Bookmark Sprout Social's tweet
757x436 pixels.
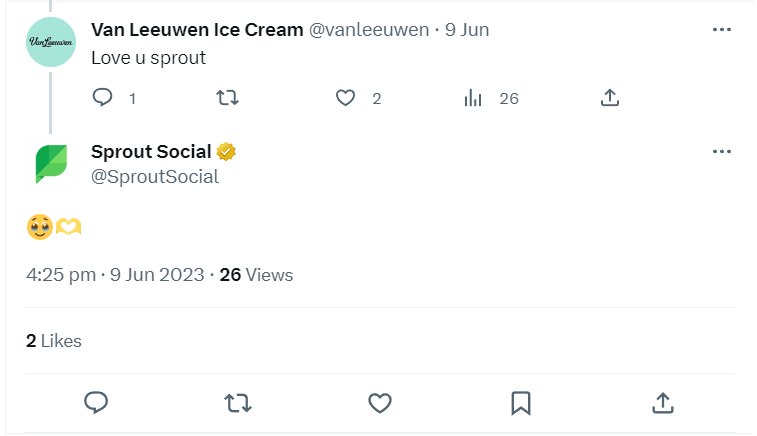point(520,402)
